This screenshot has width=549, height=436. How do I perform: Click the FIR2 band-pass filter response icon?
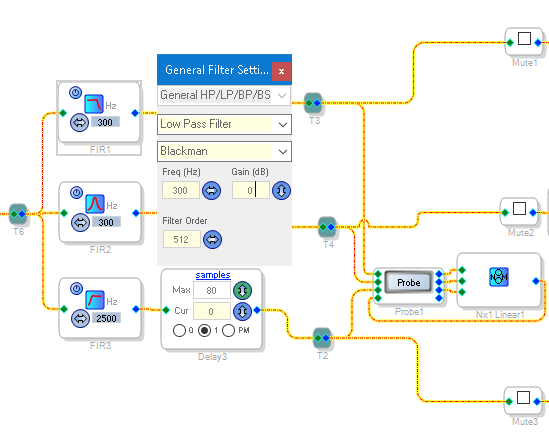point(95,203)
